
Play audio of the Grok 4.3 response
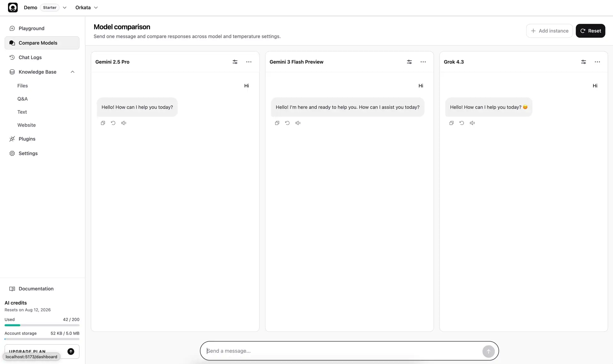coord(472,123)
